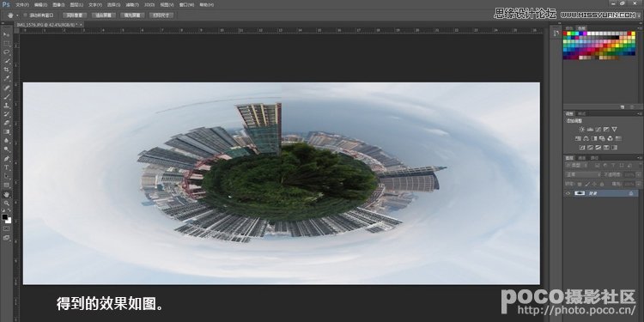The width and height of the screenshot is (644, 322).
Task: Switch to the 颜色 Color tab
Action: (x=568, y=28)
